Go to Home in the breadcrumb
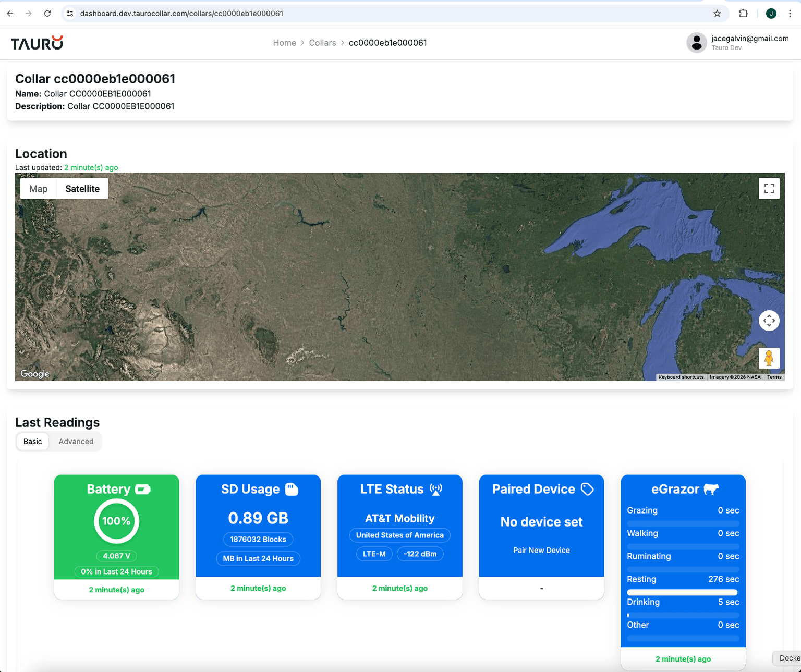This screenshot has height=672, width=801. click(x=284, y=43)
